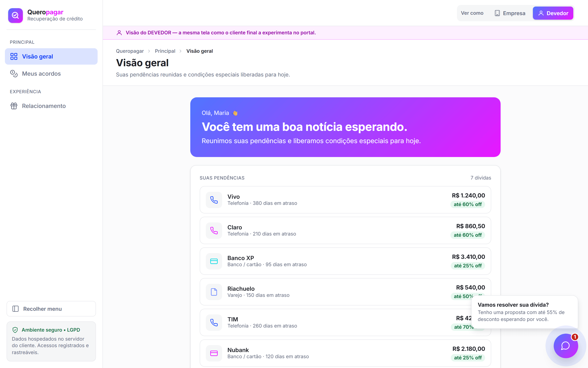Screen dimensions: 588x368
Task: Click the user icon in the Devedor banner
Action: 119,33
